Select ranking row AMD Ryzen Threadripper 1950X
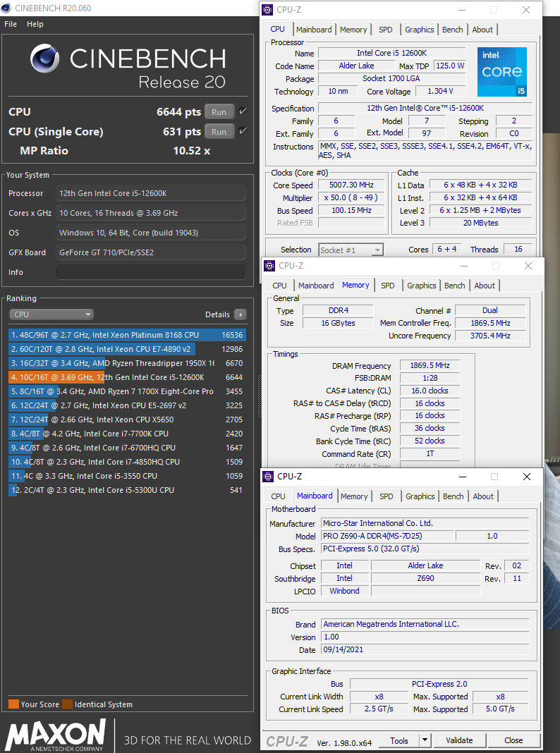560x753 pixels. pos(127,363)
